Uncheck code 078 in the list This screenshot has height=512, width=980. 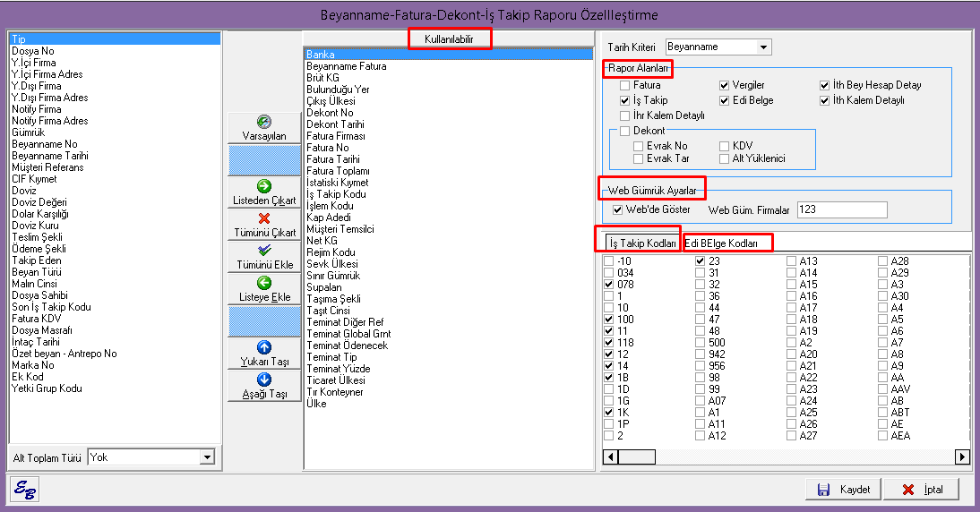click(609, 284)
